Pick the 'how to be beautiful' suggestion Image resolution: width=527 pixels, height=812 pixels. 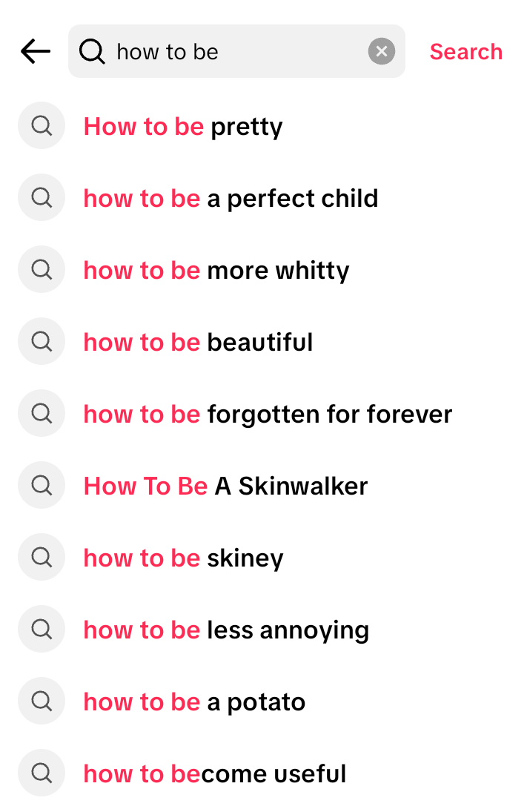(198, 343)
